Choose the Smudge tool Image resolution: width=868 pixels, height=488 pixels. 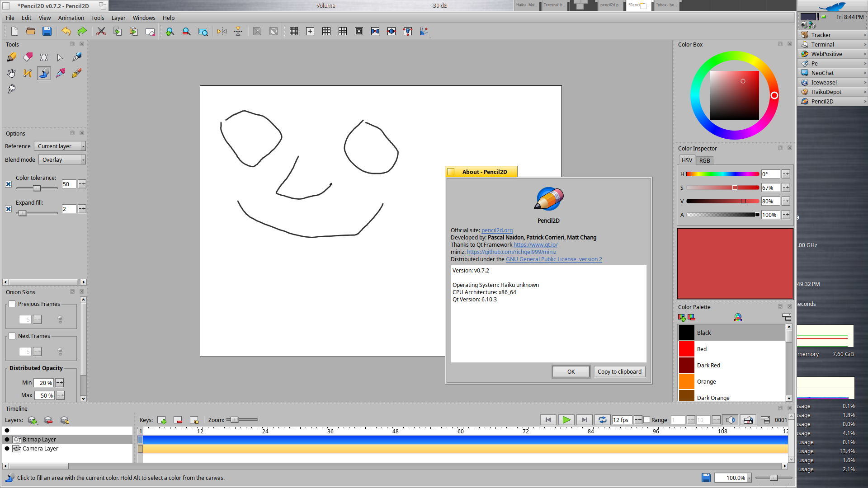click(x=12, y=89)
